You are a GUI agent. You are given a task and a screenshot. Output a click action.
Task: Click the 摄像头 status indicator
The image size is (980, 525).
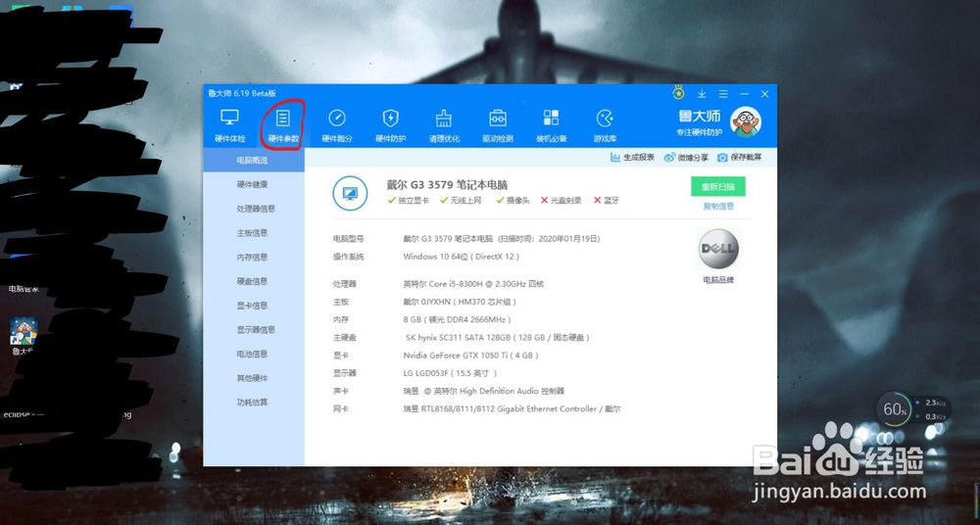[x=514, y=201]
